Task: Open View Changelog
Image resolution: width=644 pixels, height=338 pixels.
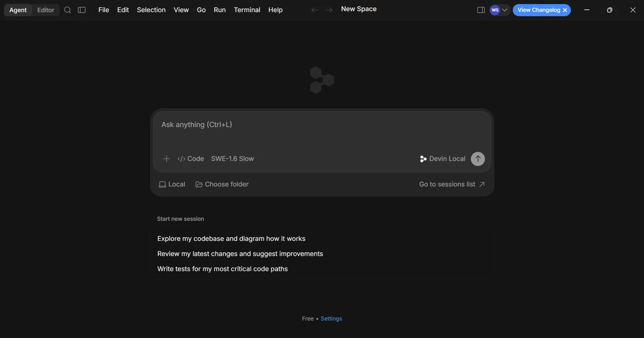Action: click(539, 10)
